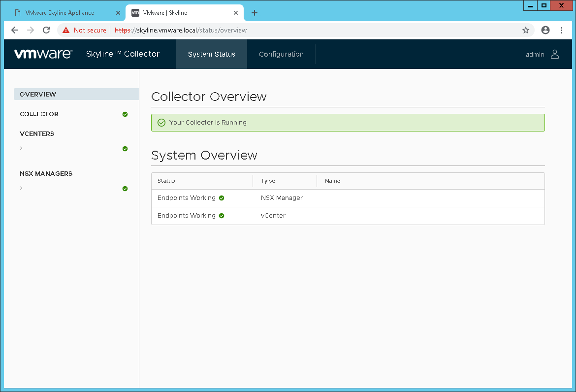This screenshot has width=576, height=392.
Task: Reload the Skyline page
Action: pyautogui.click(x=46, y=30)
